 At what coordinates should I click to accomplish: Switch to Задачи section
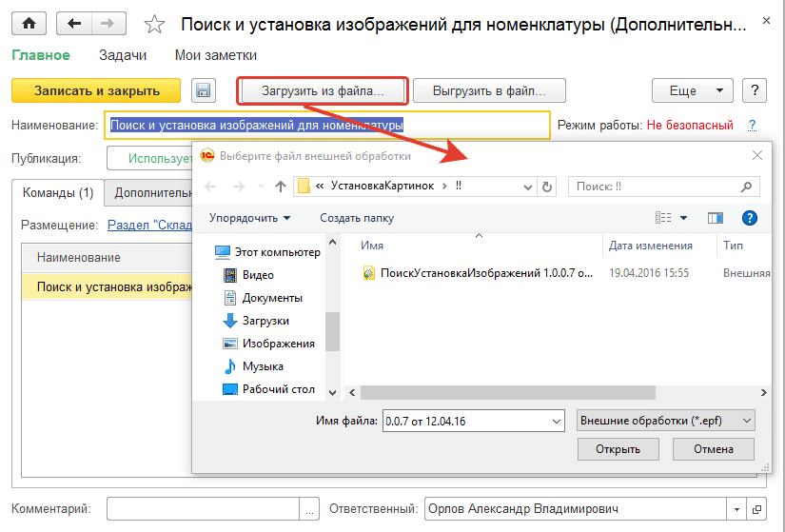[x=123, y=55]
